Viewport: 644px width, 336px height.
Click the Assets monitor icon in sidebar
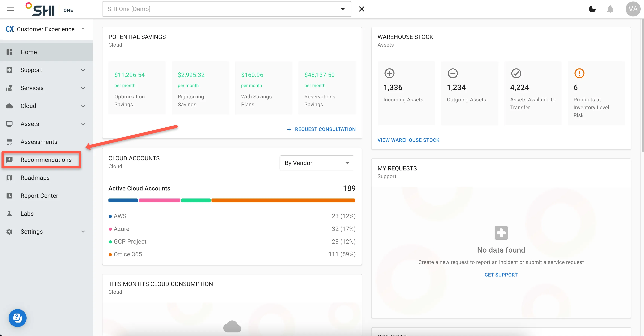(10, 124)
